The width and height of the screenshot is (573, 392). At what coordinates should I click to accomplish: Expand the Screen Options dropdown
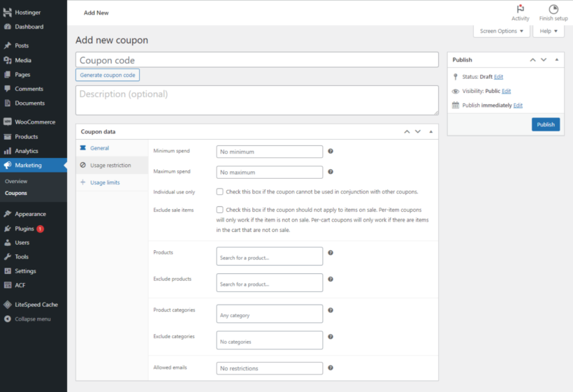click(x=501, y=31)
